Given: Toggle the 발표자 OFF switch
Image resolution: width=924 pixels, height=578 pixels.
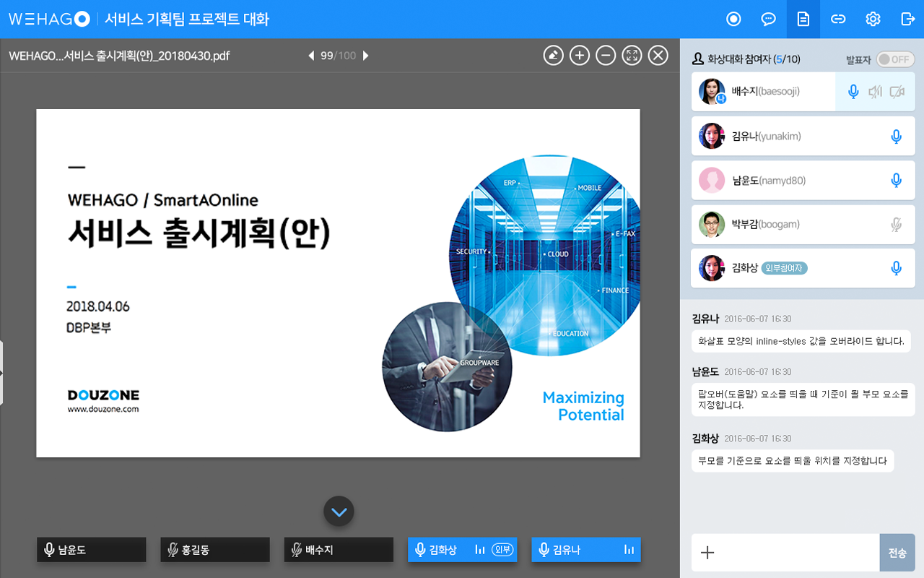Looking at the screenshot, I should [895, 59].
